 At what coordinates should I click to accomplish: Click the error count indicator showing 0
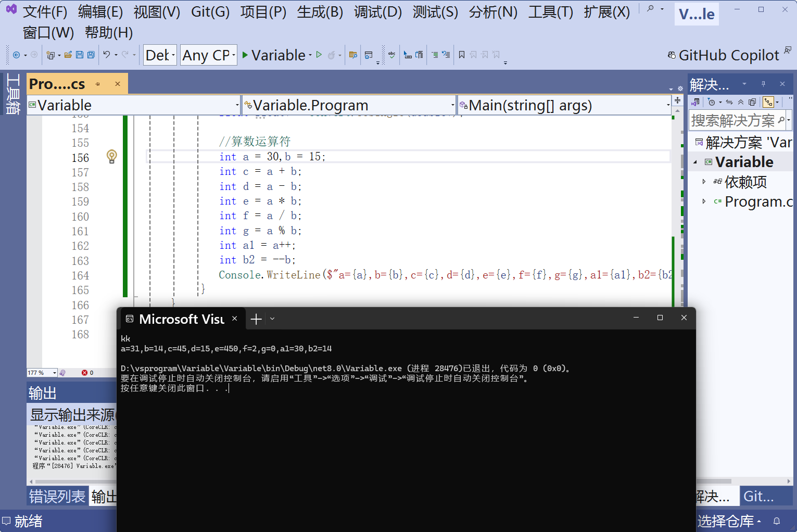[x=87, y=373]
